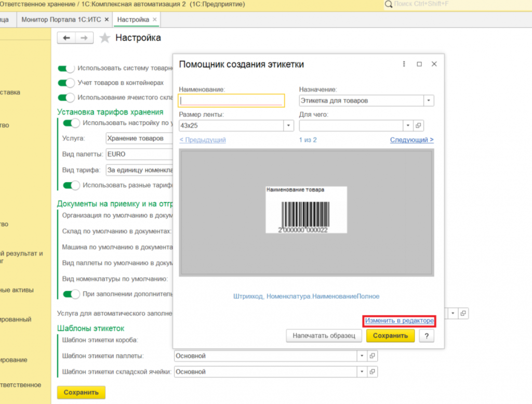The height and width of the screenshot is (404, 532).
Task: Click open icon beside Шаблон этикетки складской ячейки
Action: 372,372
